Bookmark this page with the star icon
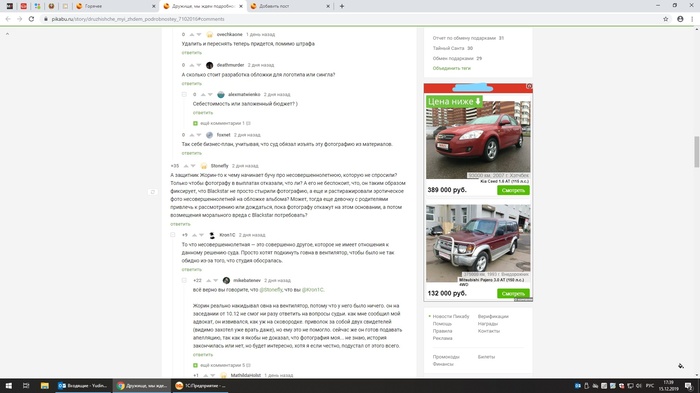The width and height of the screenshot is (700, 393). click(x=666, y=19)
